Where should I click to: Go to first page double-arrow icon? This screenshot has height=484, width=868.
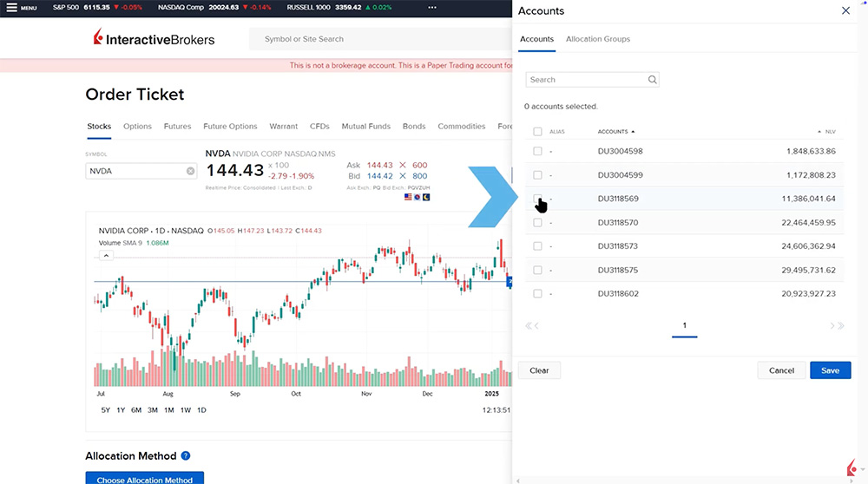click(528, 326)
